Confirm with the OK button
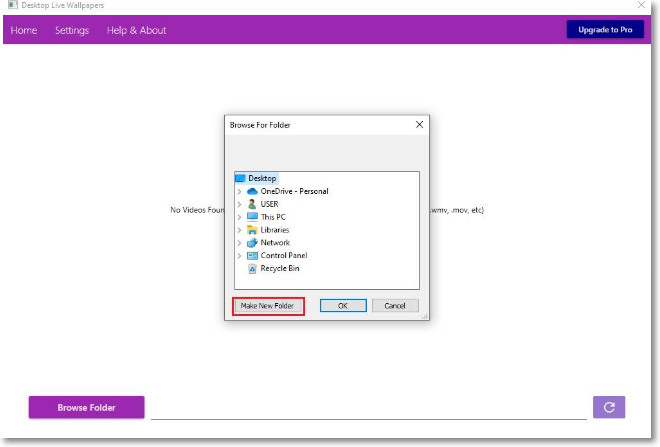Screen dimensions: 660x447 [x=343, y=306]
